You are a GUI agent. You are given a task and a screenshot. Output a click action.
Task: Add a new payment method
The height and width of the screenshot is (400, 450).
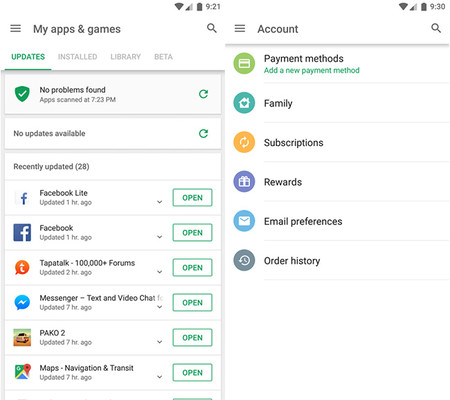[312, 70]
